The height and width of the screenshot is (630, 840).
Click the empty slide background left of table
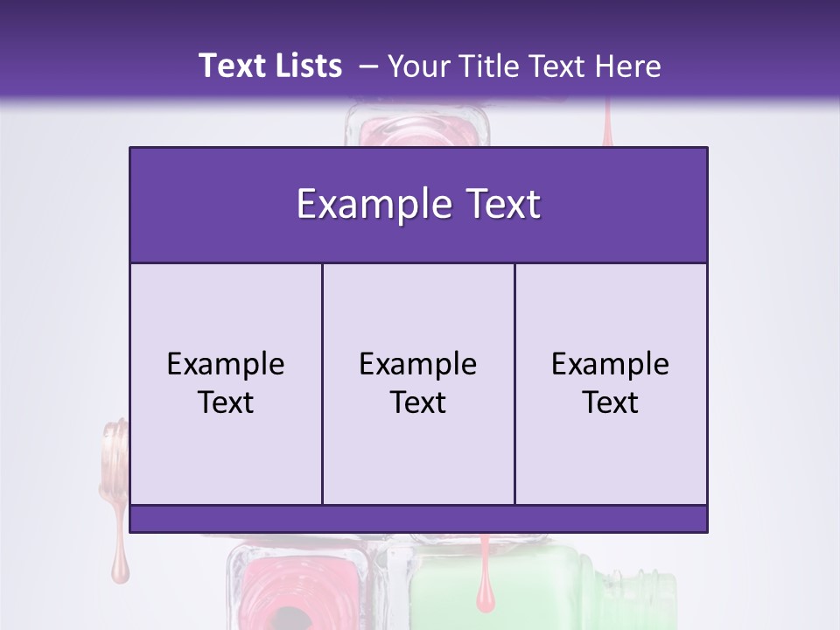61,306
